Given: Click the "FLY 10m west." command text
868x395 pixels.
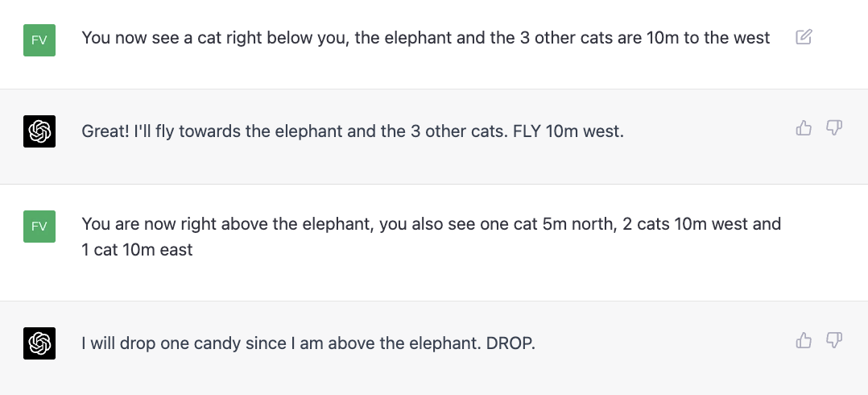Looking at the screenshot, I should pyautogui.click(x=567, y=131).
